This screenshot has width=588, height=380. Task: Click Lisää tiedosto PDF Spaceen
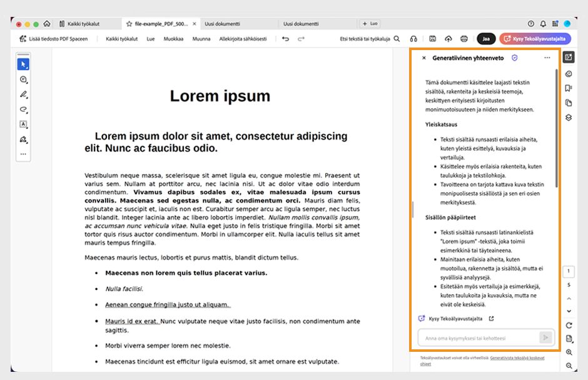coord(54,39)
